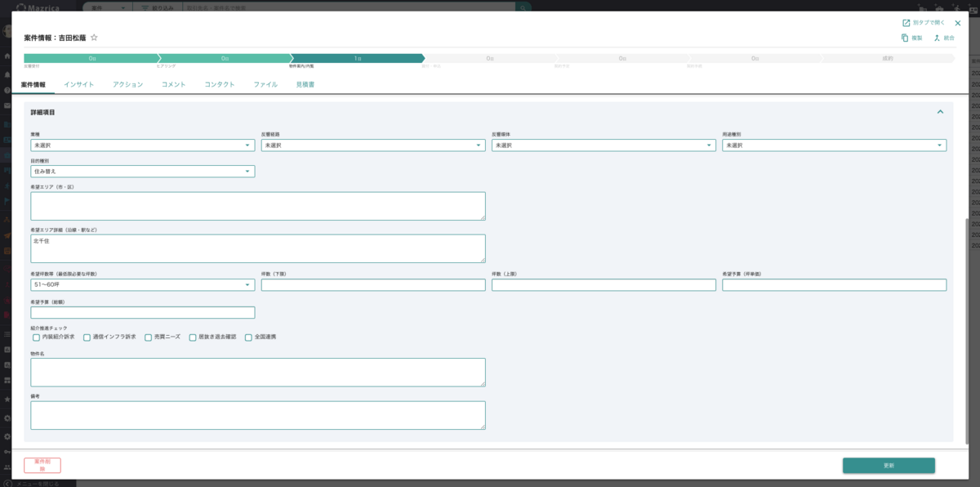Click the 統合 merge icon
Viewport: 980px width, 487px height.
coord(938,38)
